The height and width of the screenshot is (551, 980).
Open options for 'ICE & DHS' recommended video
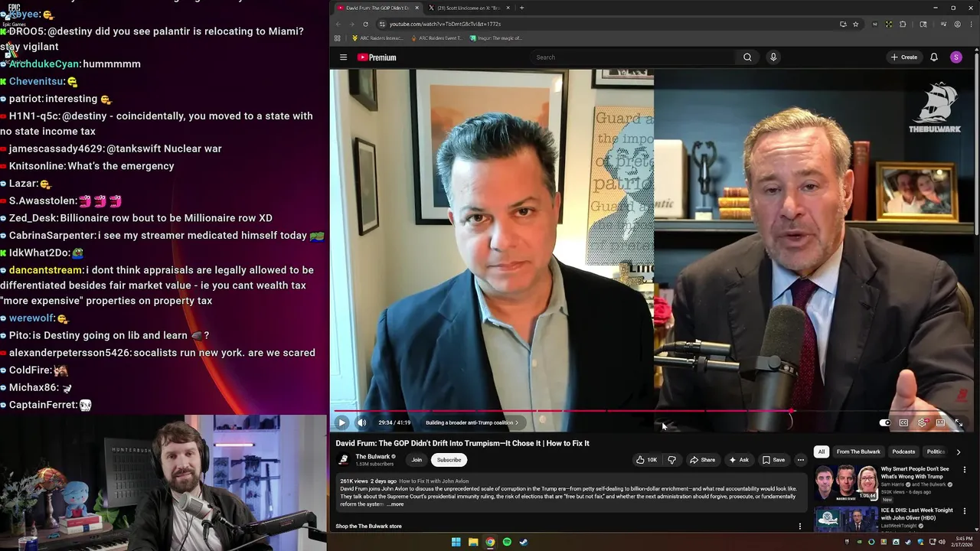coord(965,511)
